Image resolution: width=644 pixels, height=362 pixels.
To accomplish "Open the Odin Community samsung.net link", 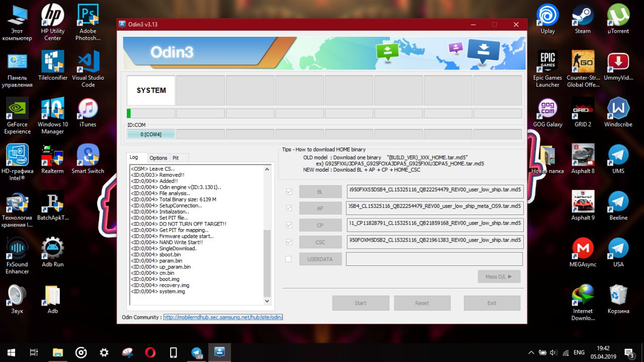I will point(223,317).
